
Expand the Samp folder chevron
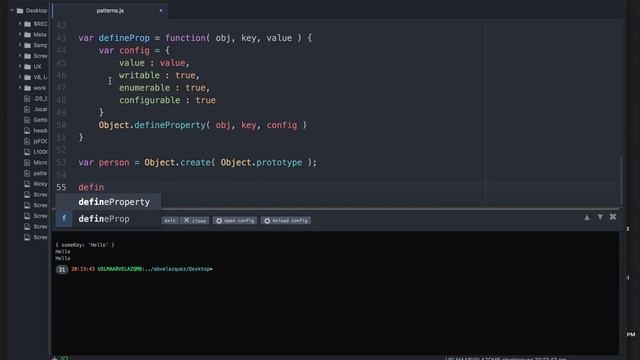[20, 45]
